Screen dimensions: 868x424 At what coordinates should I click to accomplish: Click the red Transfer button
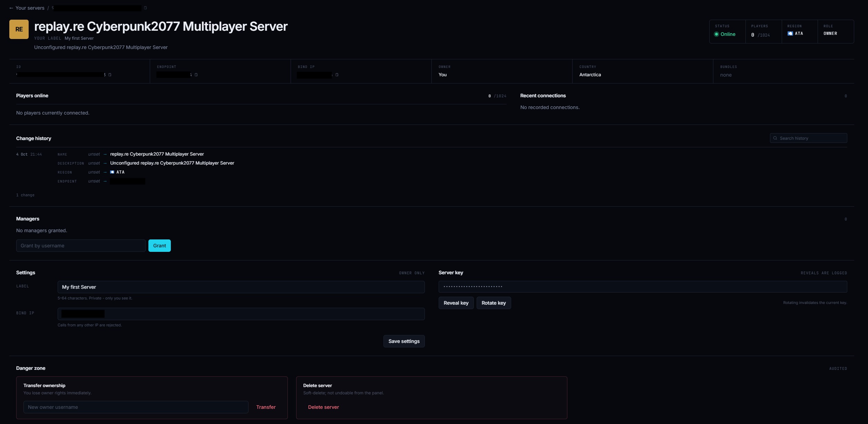(x=266, y=407)
